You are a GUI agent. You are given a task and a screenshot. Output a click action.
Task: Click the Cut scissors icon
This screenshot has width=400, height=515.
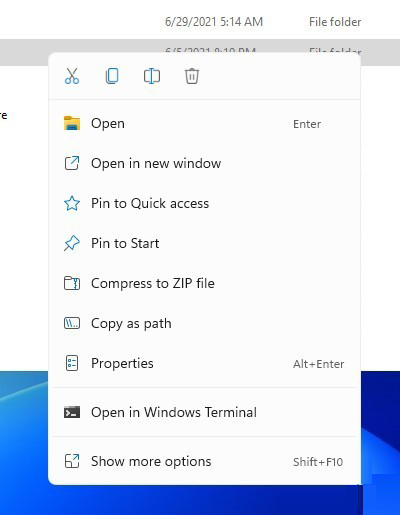(72, 76)
